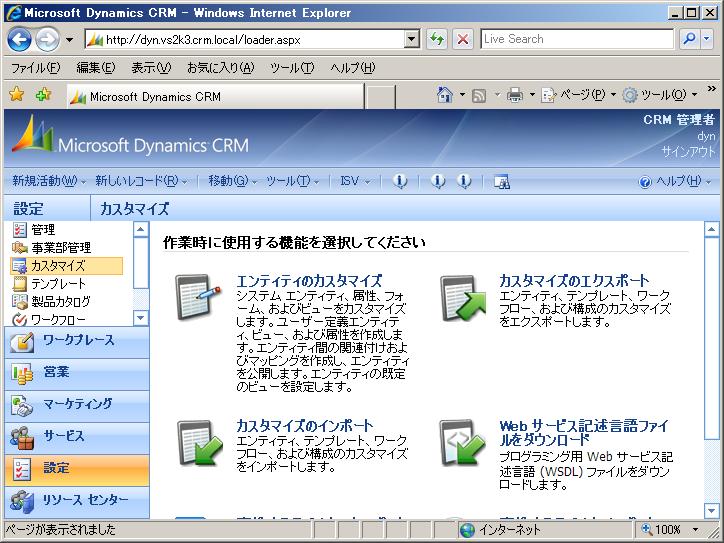724x543 pixels.
Task: Click the エンティティのカスタマイズ icon
Action: [199, 296]
